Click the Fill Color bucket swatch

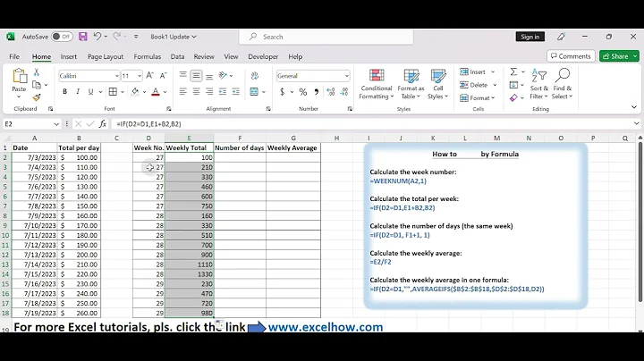click(x=135, y=91)
